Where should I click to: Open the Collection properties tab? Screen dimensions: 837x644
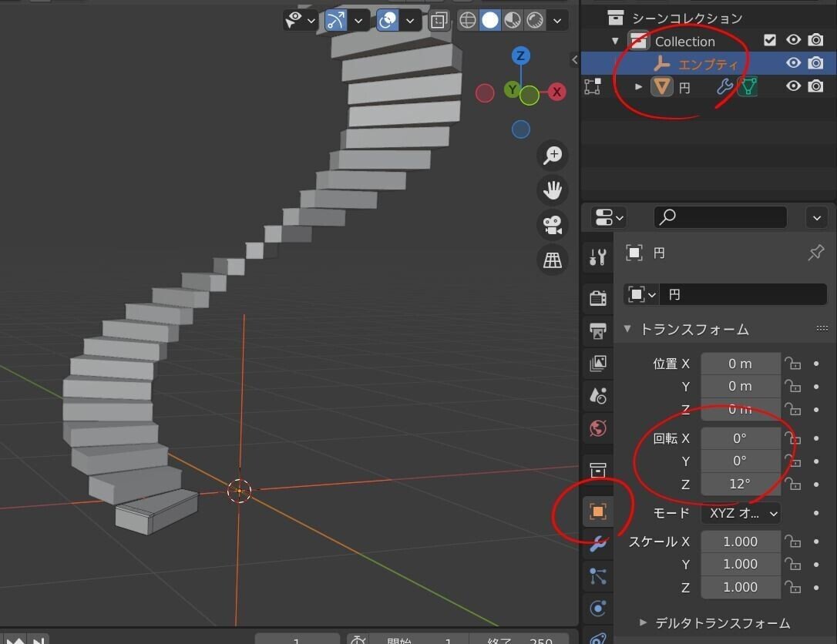tap(598, 470)
